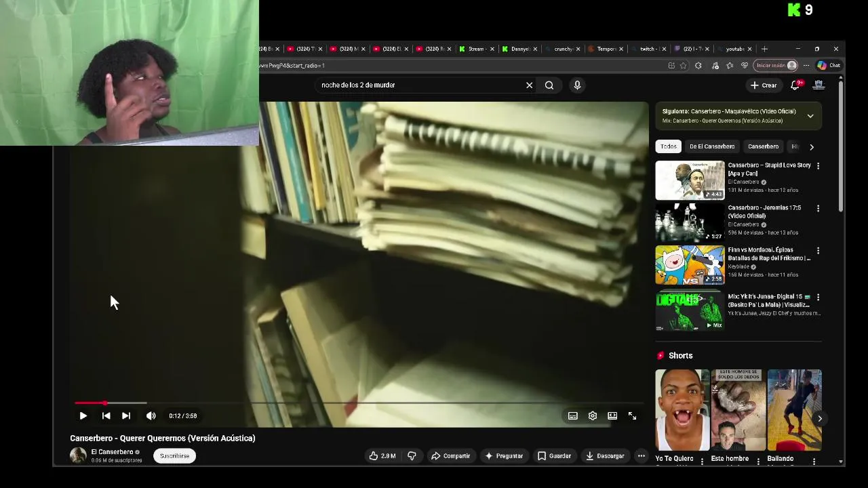Open options for Este hombre short

tap(758, 462)
